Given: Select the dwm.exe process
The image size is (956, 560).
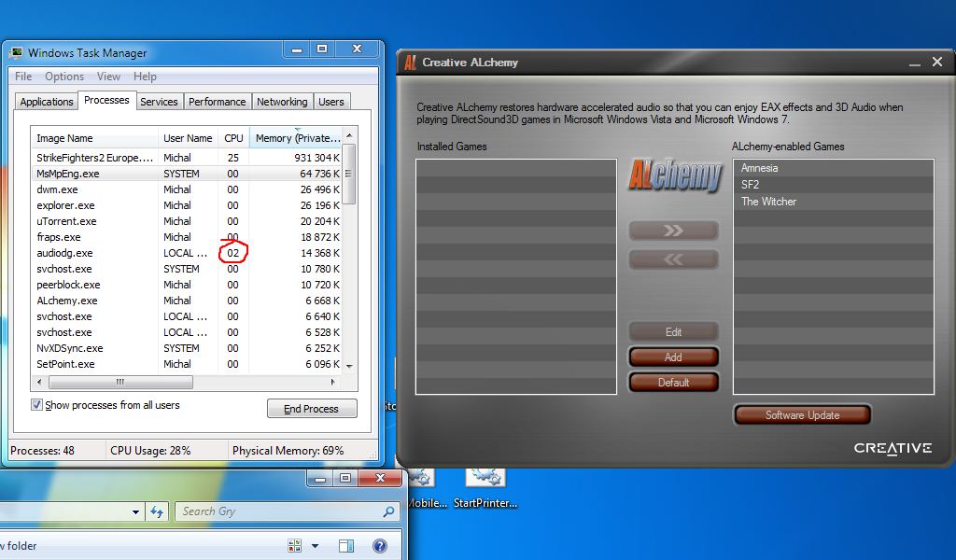Looking at the screenshot, I should (x=187, y=189).
